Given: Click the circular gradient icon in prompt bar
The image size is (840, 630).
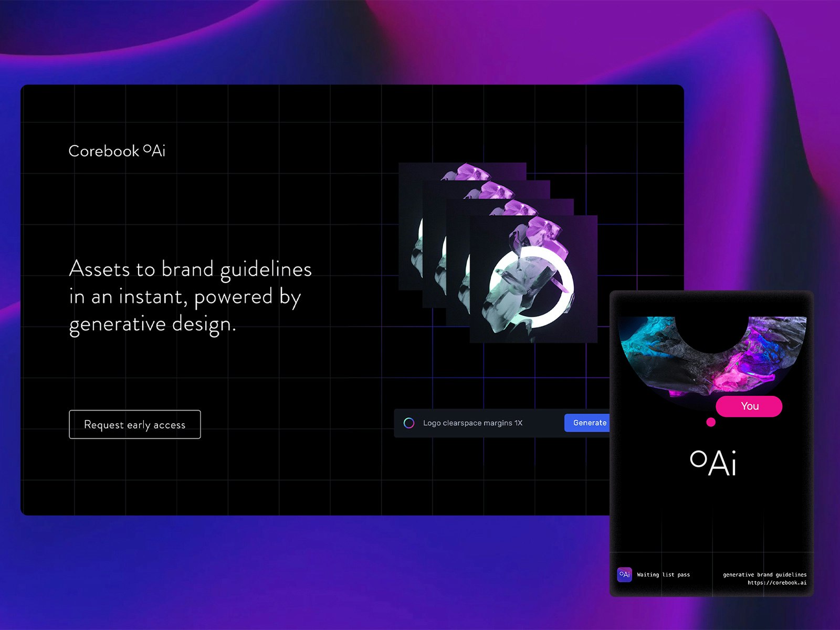Looking at the screenshot, I should click(409, 423).
